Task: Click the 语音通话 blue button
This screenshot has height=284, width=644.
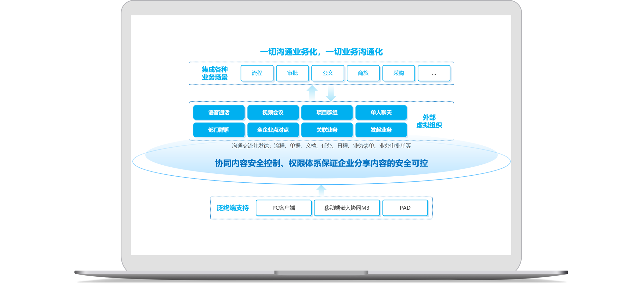Action: point(219,113)
